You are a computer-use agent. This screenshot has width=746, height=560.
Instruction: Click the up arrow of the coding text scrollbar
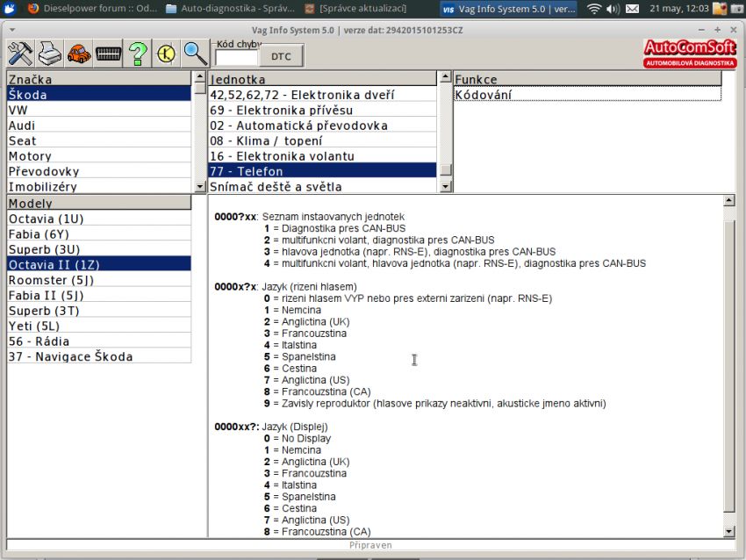728,200
